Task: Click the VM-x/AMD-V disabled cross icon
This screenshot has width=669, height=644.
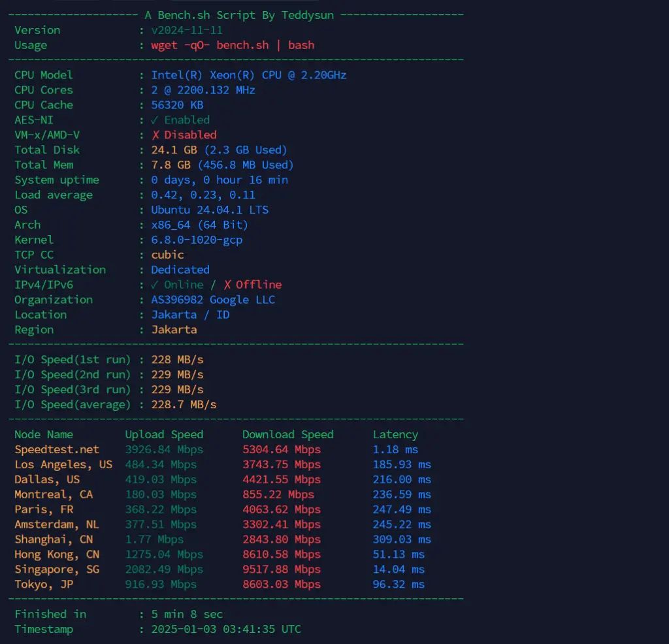Action: 155,135
